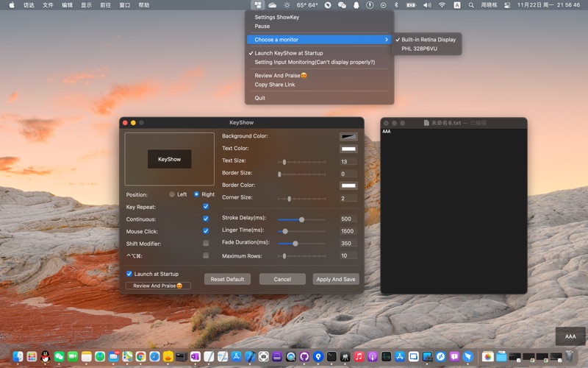
Task: Click the Reset Default button
Action: point(227,279)
